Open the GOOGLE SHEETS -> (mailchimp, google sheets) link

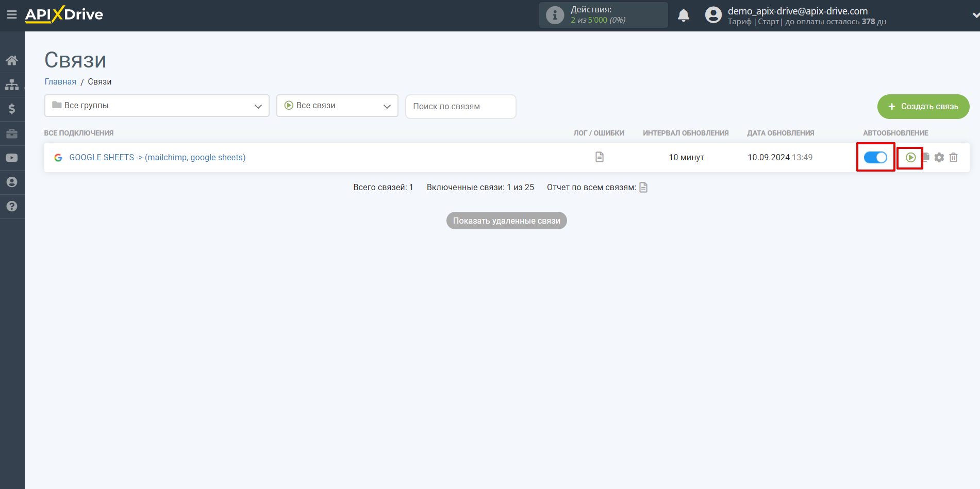[x=157, y=157]
